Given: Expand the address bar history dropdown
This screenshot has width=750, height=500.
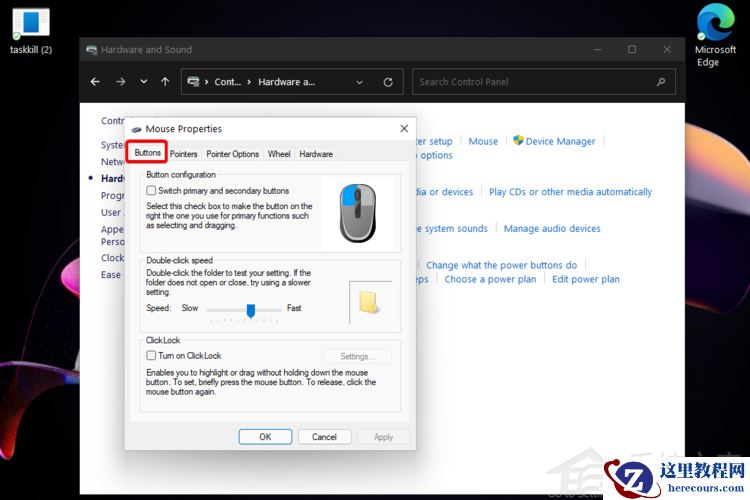Looking at the screenshot, I should [x=359, y=82].
